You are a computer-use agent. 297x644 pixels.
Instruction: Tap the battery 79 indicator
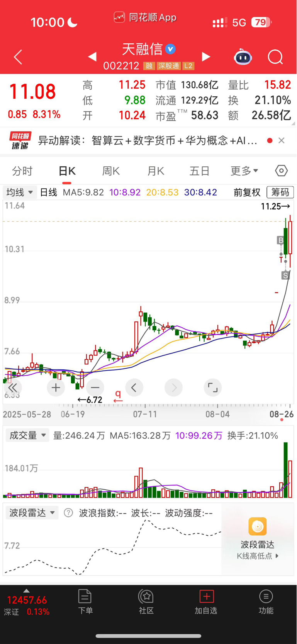pyautogui.click(x=261, y=22)
